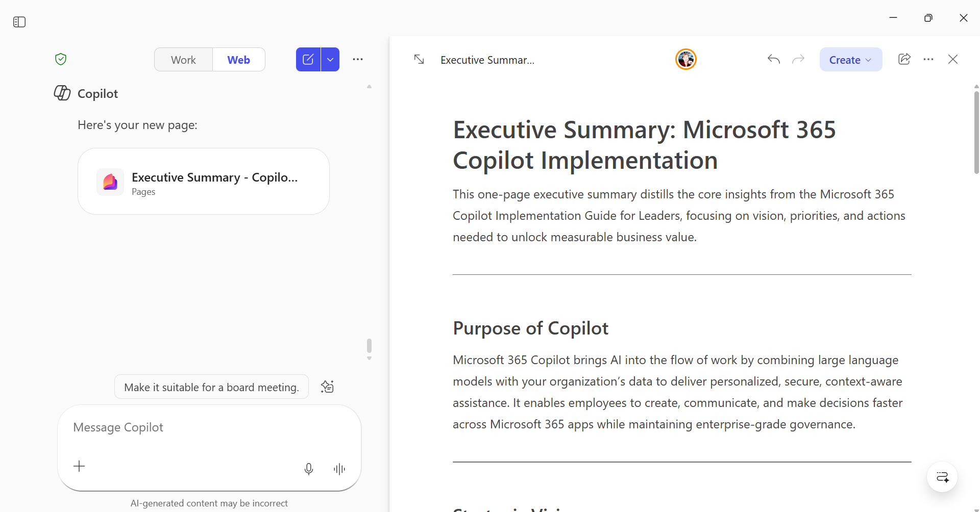Open chat more options ellipsis menu
Screen dimensions: 980x512
(358, 60)
